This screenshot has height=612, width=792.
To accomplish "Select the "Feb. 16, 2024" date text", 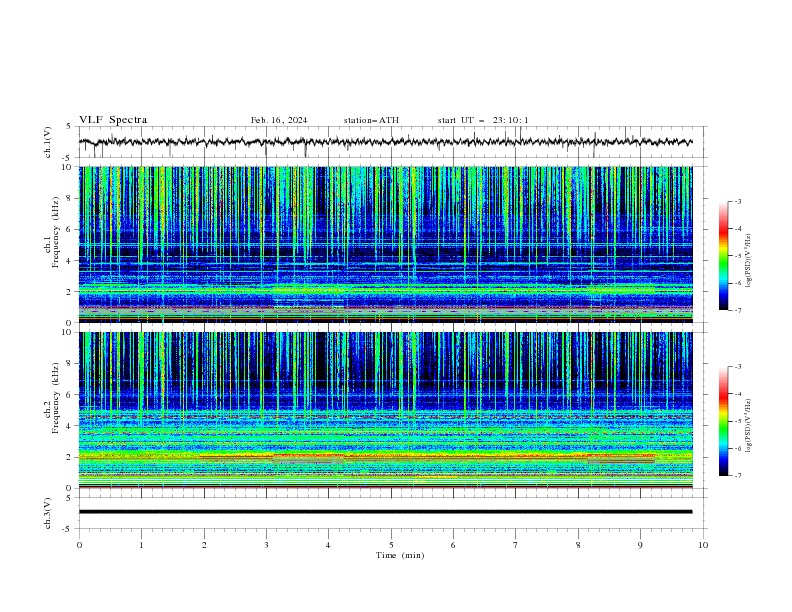I will [279, 120].
